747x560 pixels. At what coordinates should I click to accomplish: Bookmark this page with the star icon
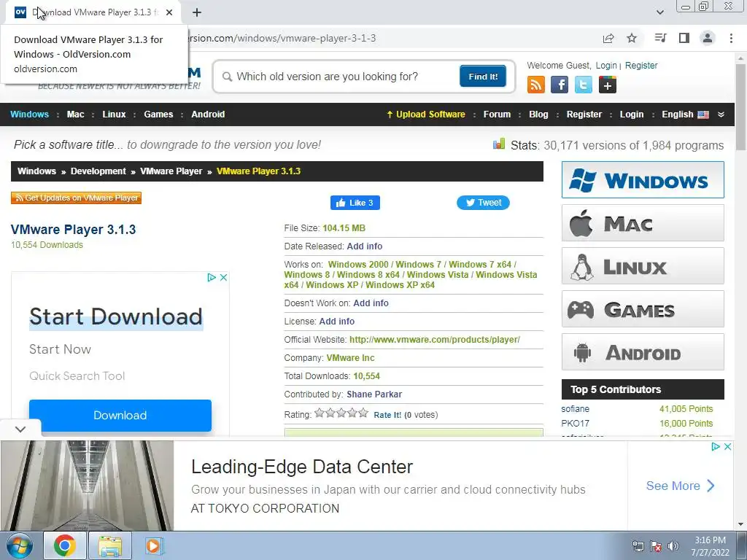tap(632, 38)
